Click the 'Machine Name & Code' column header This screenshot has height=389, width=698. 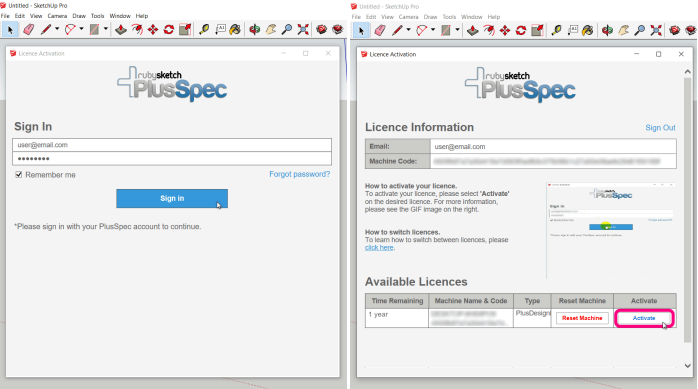coord(471,301)
